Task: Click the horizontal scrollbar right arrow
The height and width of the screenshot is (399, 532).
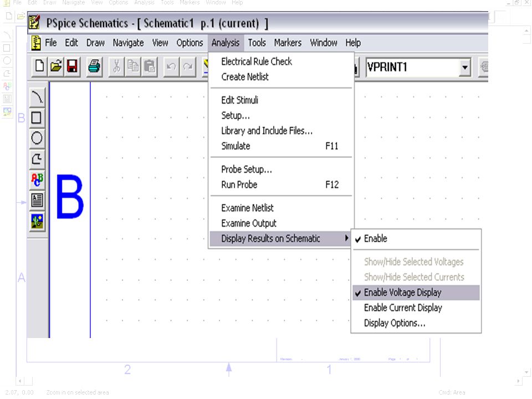Action: click(x=518, y=381)
